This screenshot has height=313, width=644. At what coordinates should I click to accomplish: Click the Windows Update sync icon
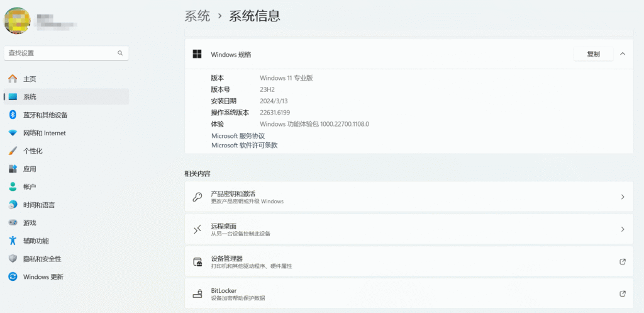[x=13, y=277]
